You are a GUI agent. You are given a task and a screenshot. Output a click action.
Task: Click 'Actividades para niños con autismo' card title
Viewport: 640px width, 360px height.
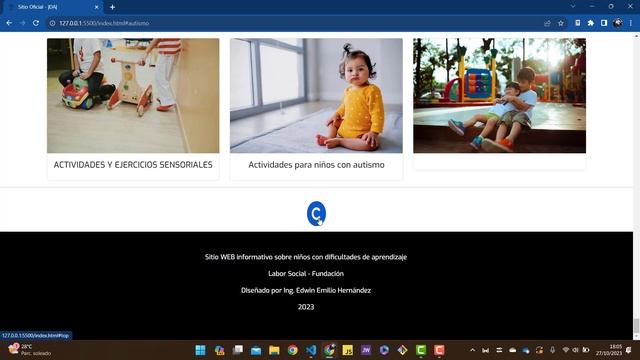point(316,165)
